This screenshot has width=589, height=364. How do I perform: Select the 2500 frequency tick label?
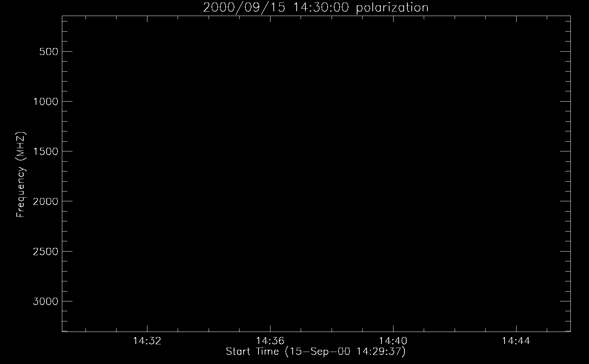point(46,252)
